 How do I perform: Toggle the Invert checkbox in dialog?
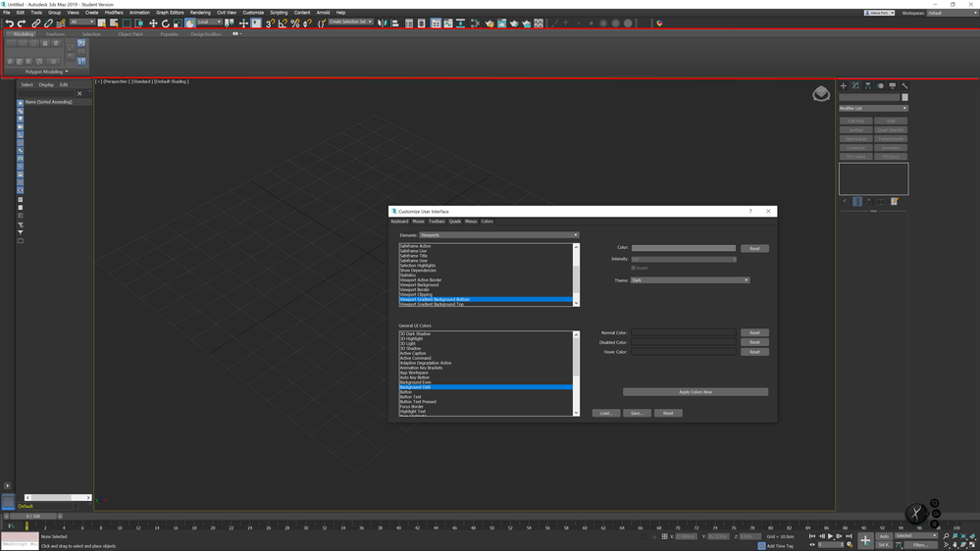[633, 268]
